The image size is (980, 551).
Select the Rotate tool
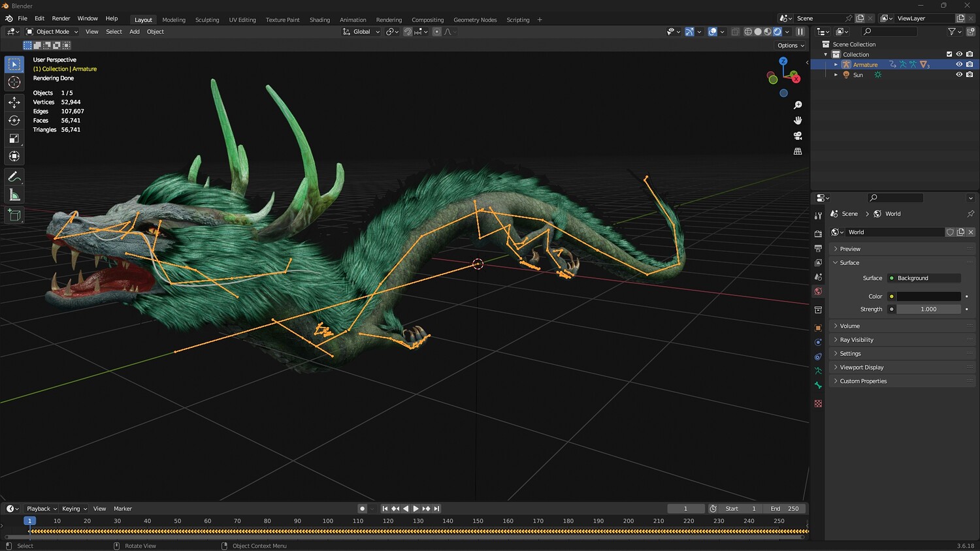14,120
